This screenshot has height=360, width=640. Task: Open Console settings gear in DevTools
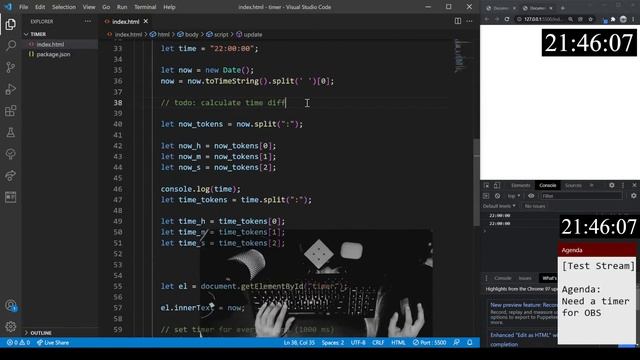click(633, 196)
